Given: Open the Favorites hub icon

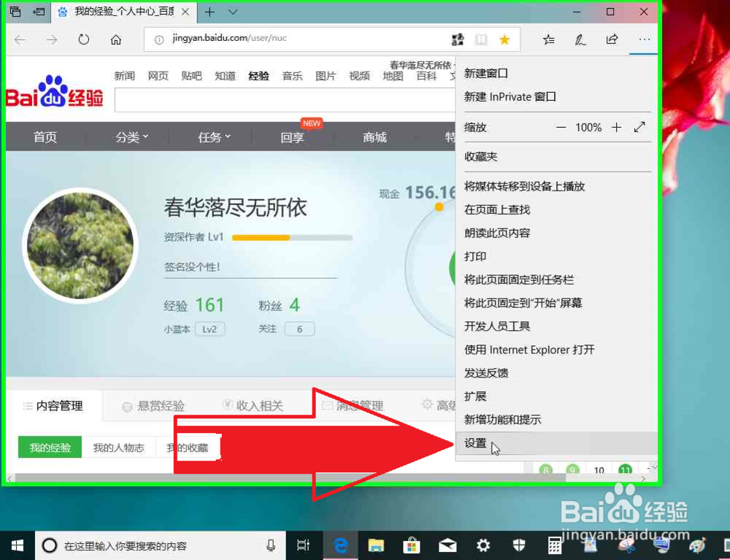Looking at the screenshot, I should point(548,40).
